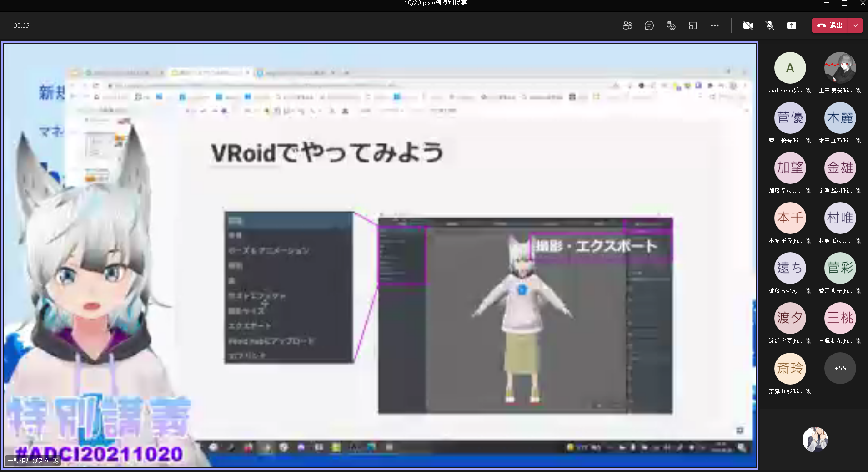868x472 pixels.
Task: Select the 斎玲 participant avatar
Action: coord(790,368)
